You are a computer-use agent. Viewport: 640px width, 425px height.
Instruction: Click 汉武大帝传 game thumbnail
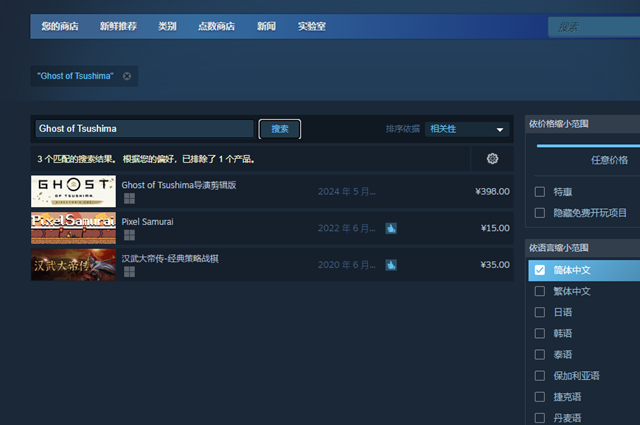(73, 265)
